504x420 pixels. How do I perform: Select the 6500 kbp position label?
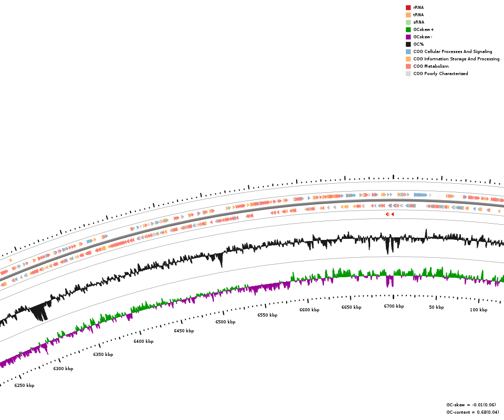point(225,322)
